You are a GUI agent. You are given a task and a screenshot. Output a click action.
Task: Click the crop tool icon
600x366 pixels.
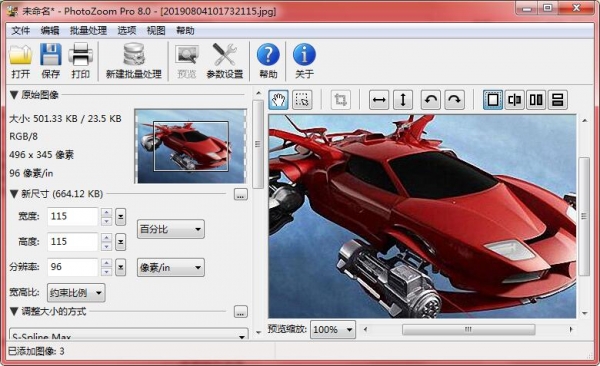pos(340,100)
